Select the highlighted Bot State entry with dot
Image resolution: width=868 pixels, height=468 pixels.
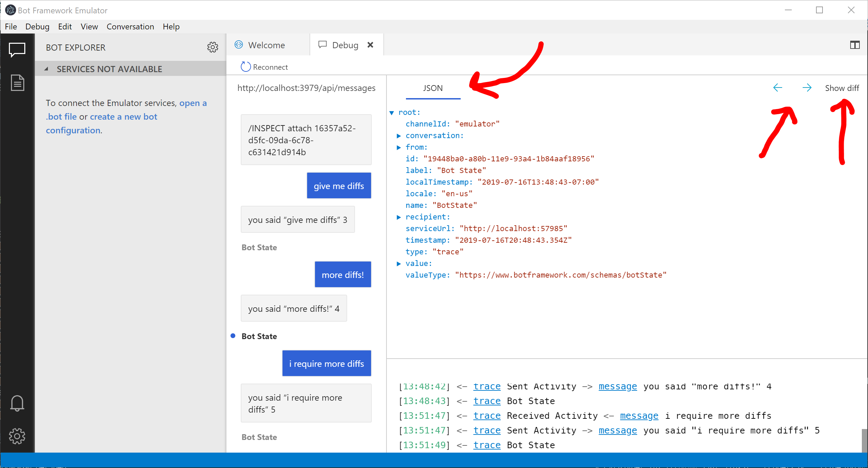coord(259,336)
